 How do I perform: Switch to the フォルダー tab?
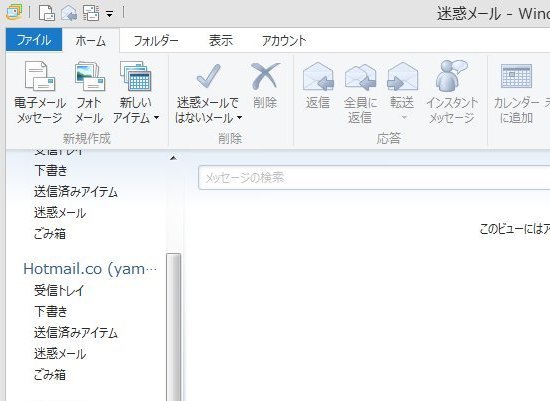[x=156, y=41]
